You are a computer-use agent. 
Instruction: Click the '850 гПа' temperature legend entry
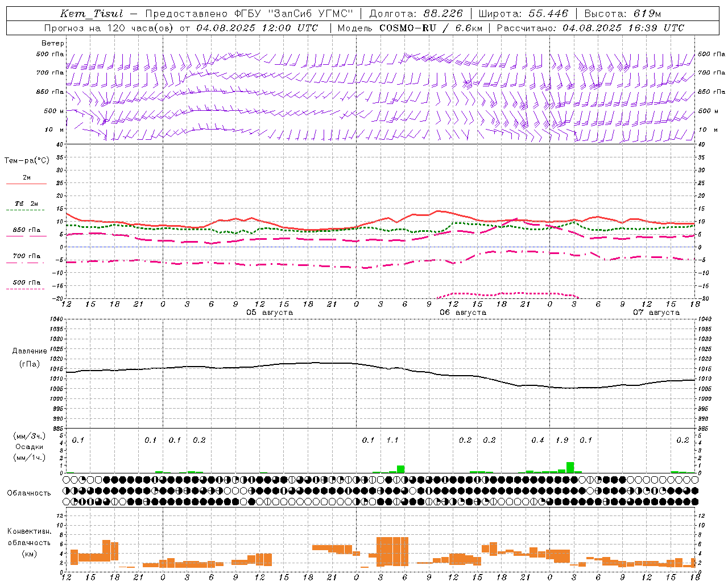(x=26, y=230)
